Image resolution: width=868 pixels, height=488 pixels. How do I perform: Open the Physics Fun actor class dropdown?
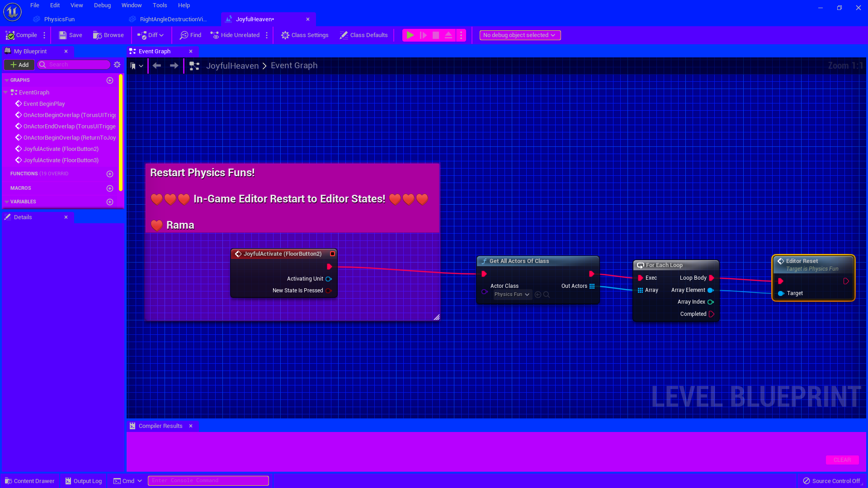click(x=511, y=294)
